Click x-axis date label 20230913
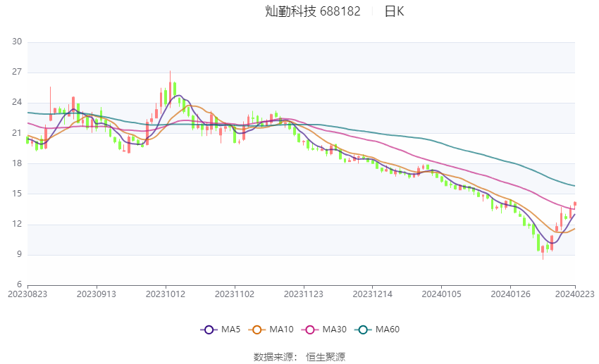Image resolution: width=599 pixels, height=364 pixels. [97, 294]
